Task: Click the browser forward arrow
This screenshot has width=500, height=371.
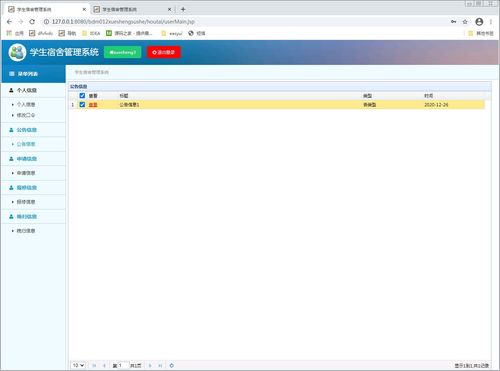Action: tap(21, 22)
